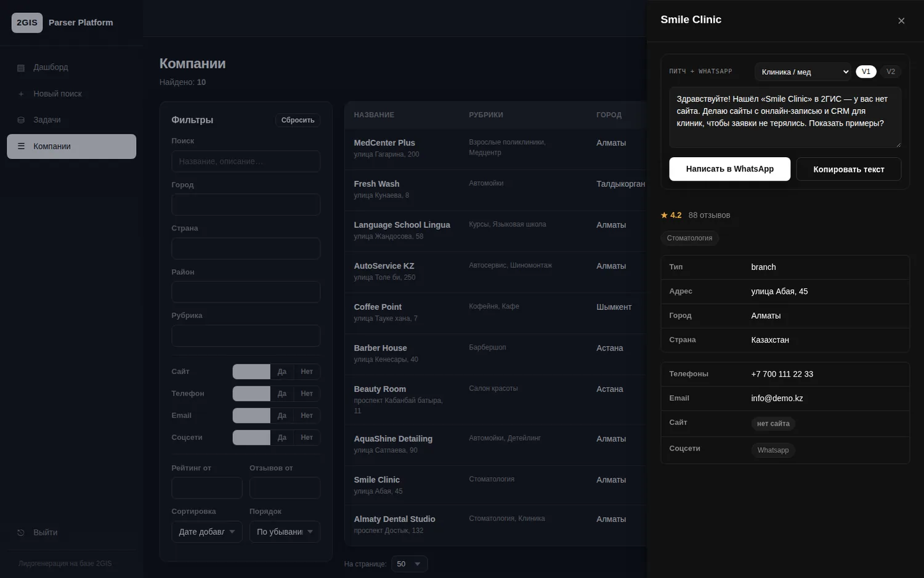Open the Сортировка dropdown
The image size is (924, 578).
(x=207, y=532)
